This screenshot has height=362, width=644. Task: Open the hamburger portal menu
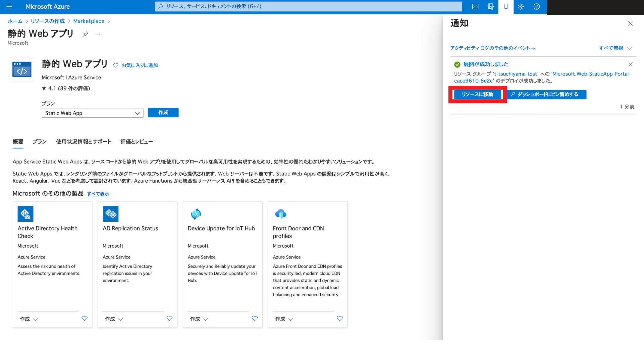[x=9, y=7]
